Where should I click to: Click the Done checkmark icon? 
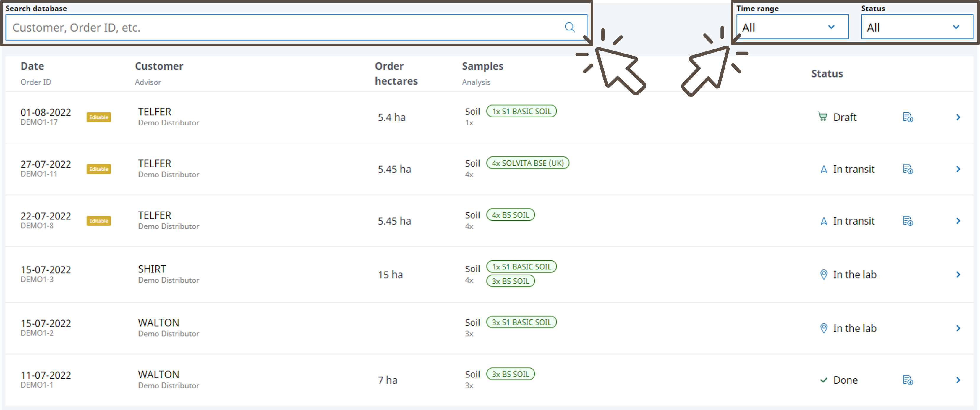tap(823, 380)
